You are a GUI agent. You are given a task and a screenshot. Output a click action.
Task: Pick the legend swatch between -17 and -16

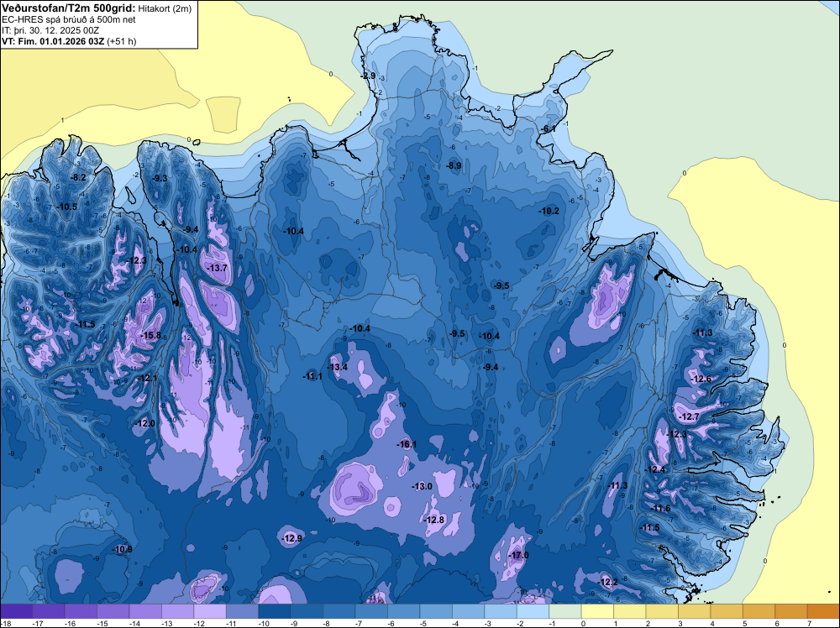(x=49, y=611)
